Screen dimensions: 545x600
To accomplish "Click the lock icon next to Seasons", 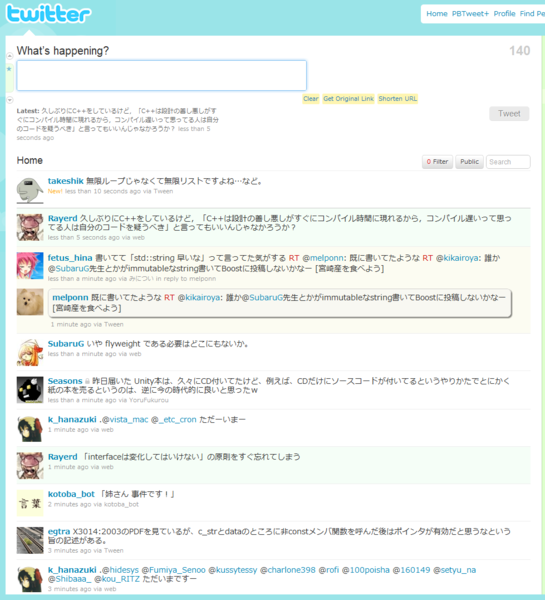I will [x=87, y=381].
